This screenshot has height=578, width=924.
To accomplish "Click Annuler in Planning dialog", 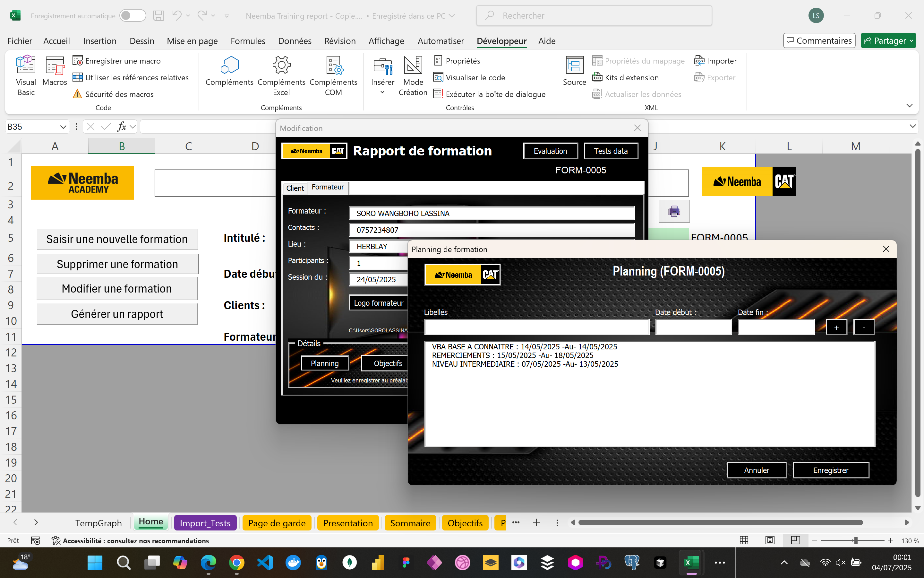I will click(757, 470).
